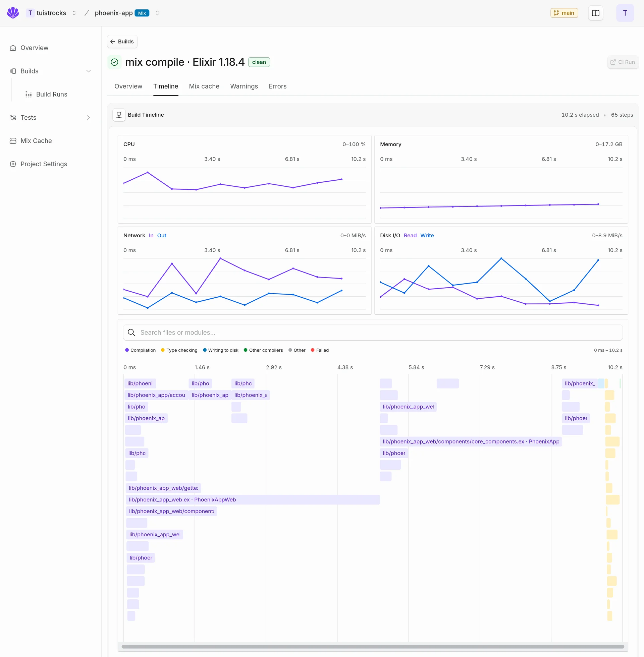This screenshot has height=657, width=644.
Task: Click the Failed legend item
Action: pyautogui.click(x=320, y=350)
